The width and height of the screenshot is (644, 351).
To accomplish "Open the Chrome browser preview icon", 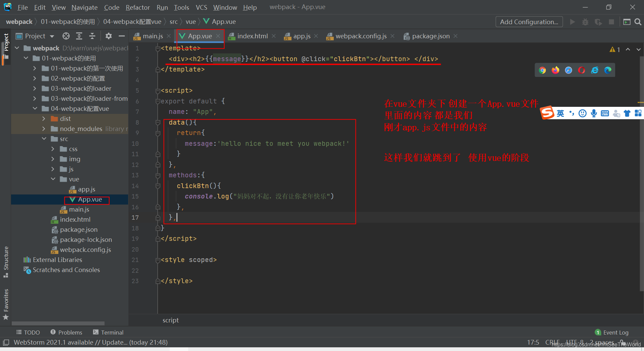I will point(542,70).
